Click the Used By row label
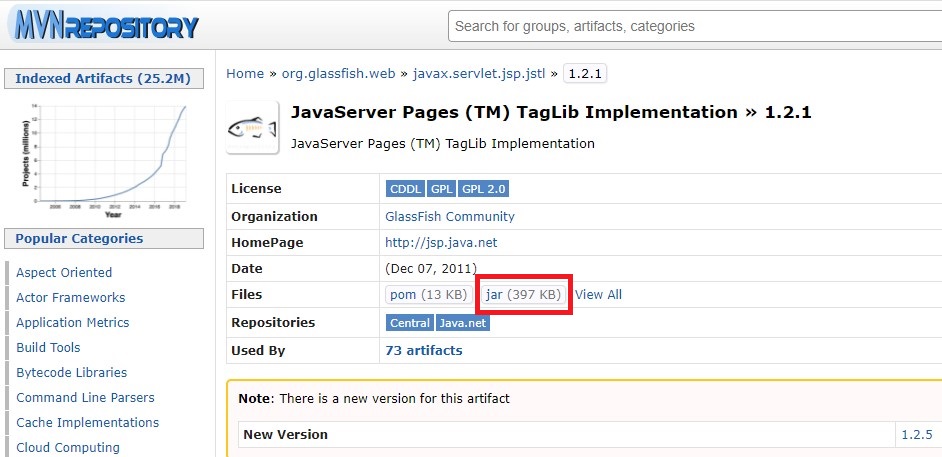The width and height of the screenshot is (942, 457). click(x=258, y=351)
